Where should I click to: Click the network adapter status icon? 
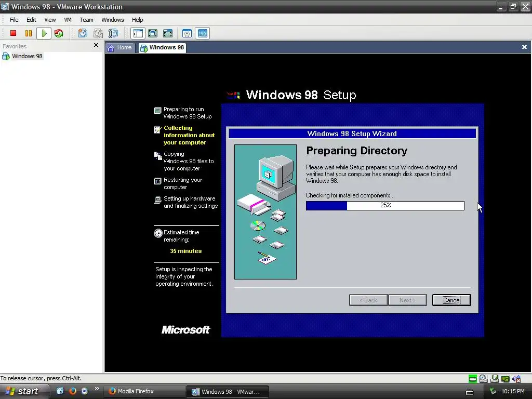(506, 379)
